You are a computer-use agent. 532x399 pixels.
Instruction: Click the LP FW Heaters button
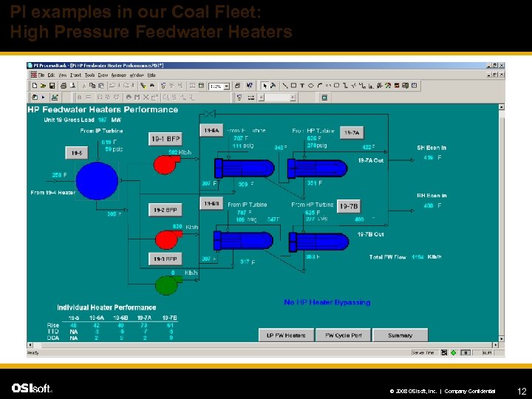pyautogui.click(x=286, y=335)
